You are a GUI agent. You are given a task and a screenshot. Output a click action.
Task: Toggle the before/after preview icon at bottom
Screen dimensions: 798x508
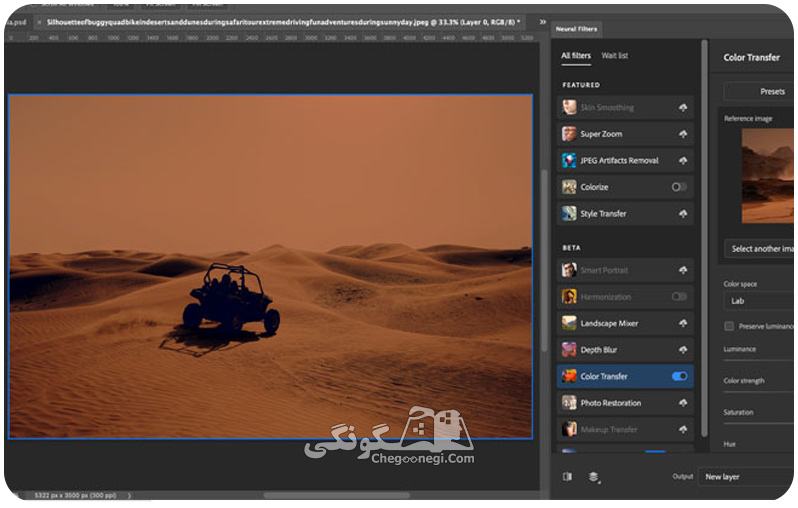[567, 476]
